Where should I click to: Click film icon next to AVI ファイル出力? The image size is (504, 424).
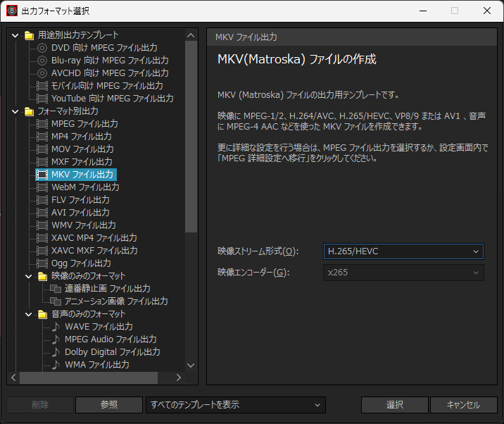[x=42, y=213]
